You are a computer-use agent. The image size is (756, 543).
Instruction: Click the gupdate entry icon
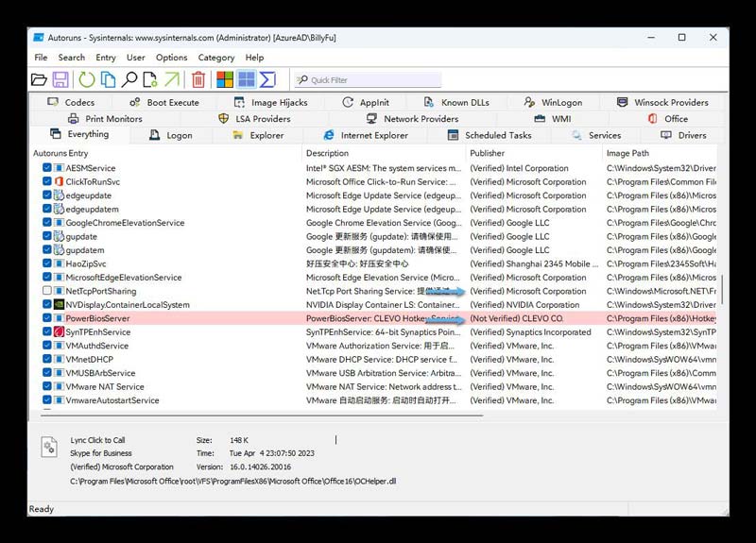[x=59, y=236]
